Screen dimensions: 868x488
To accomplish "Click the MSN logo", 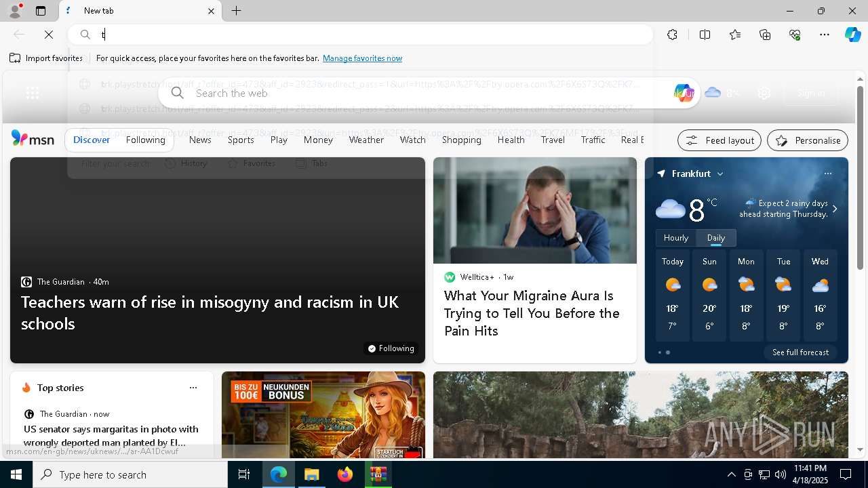I will pyautogui.click(x=33, y=139).
